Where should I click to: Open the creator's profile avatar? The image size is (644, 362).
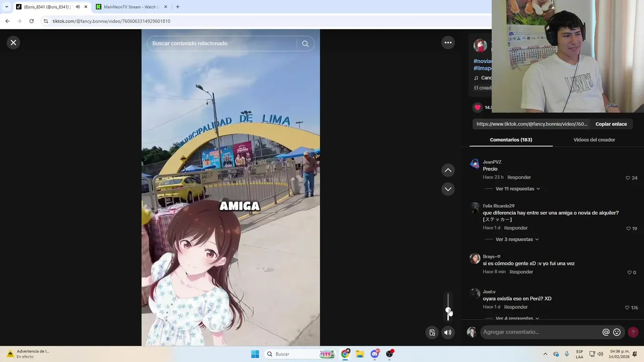(x=480, y=46)
